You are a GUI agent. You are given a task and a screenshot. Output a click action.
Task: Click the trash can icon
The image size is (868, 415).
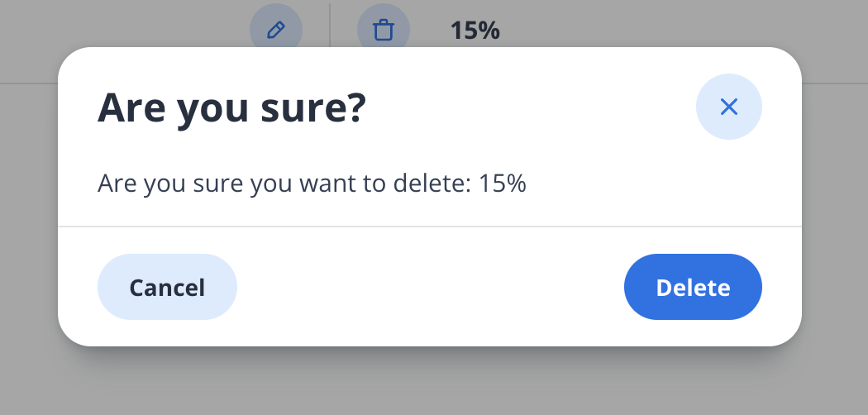pyautogui.click(x=383, y=31)
